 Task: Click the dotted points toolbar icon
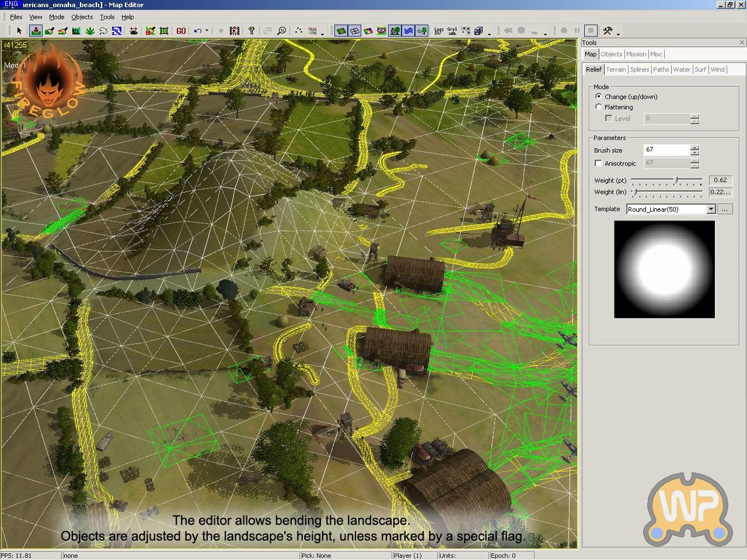click(x=299, y=30)
